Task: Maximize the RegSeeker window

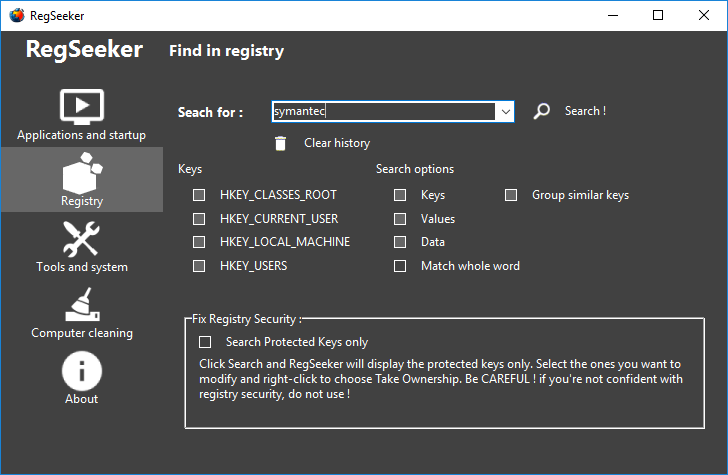Action: point(658,15)
